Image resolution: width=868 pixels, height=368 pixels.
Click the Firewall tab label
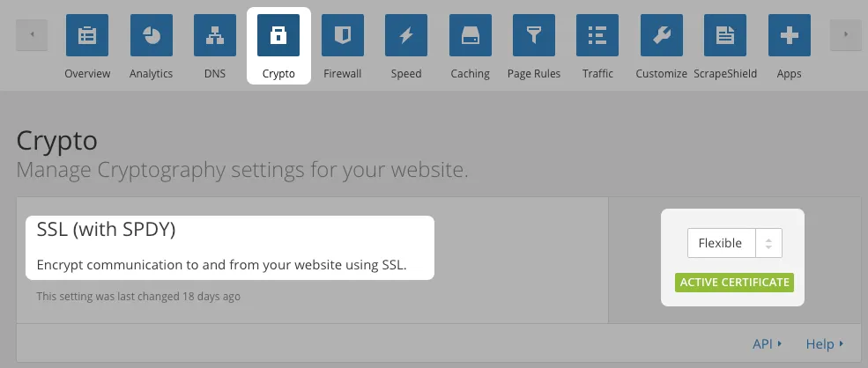[x=343, y=74]
